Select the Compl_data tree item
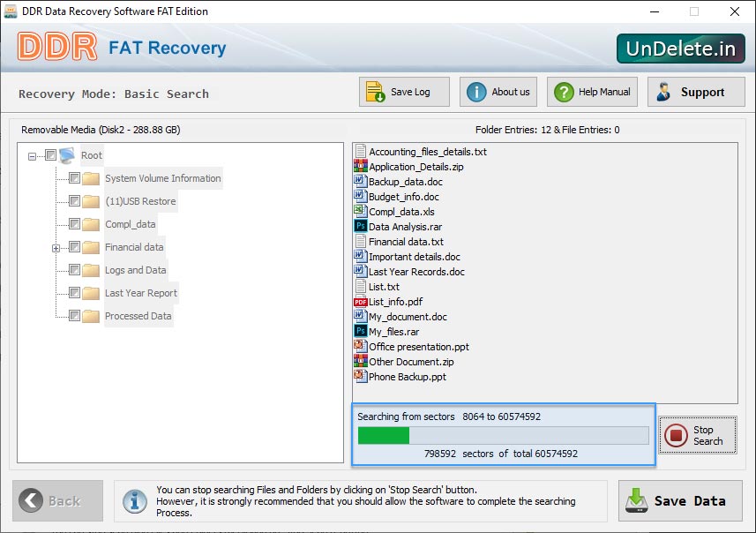 click(131, 224)
